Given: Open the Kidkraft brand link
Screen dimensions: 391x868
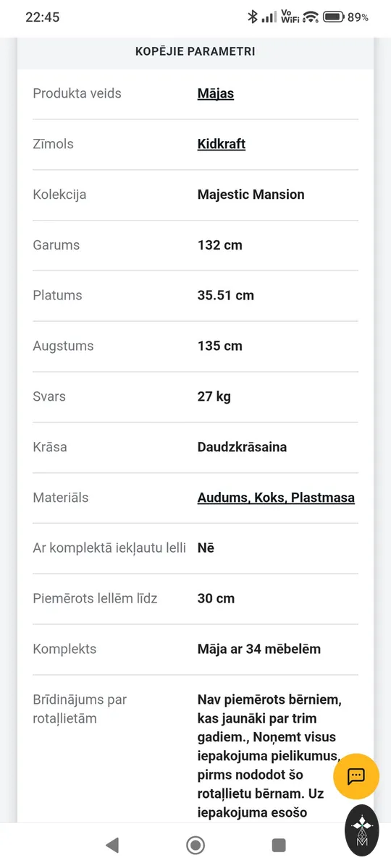Looking at the screenshot, I should pos(222,144).
